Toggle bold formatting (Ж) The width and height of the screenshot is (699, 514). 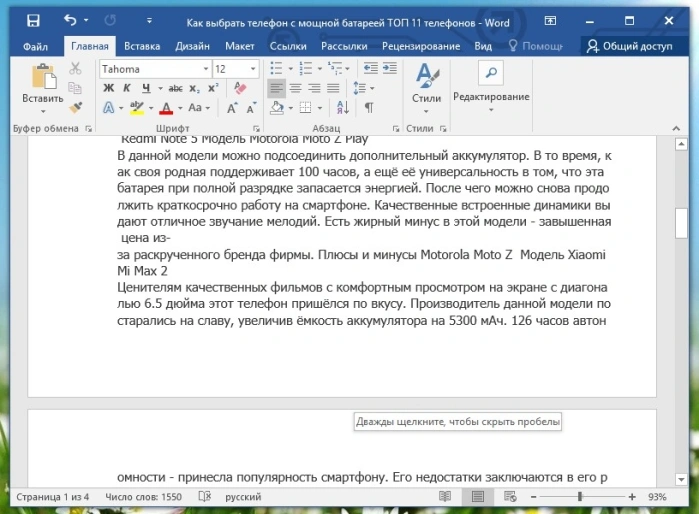[x=108, y=88]
